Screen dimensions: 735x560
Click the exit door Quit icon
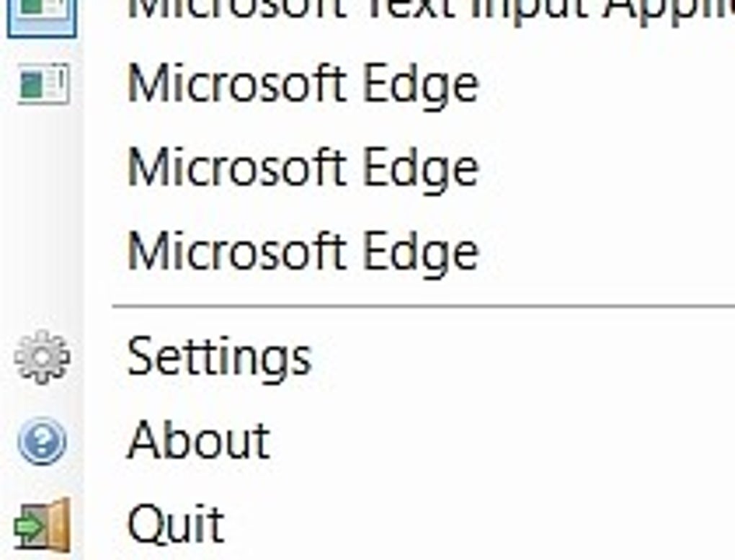click(x=43, y=525)
